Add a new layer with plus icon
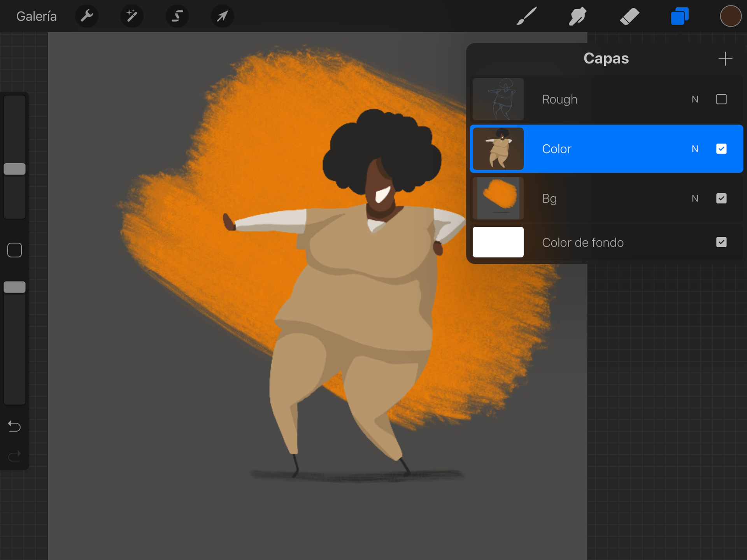747x560 pixels. pyautogui.click(x=725, y=59)
